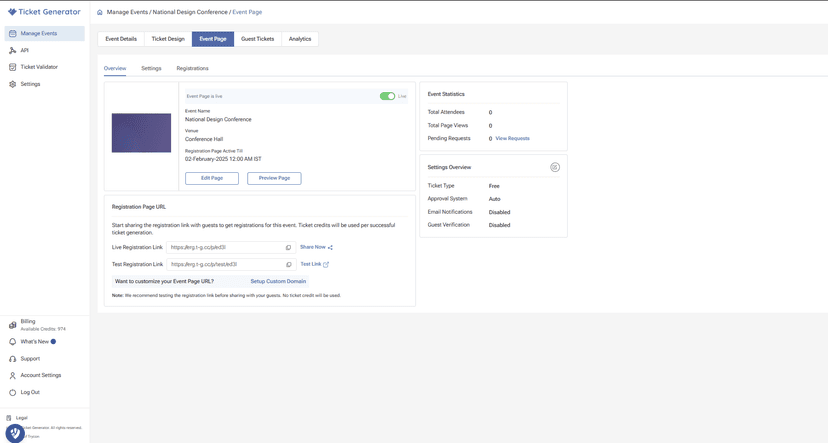Click the Ticket Validator icon
This screenshot has width=828, height=443.
13,67
